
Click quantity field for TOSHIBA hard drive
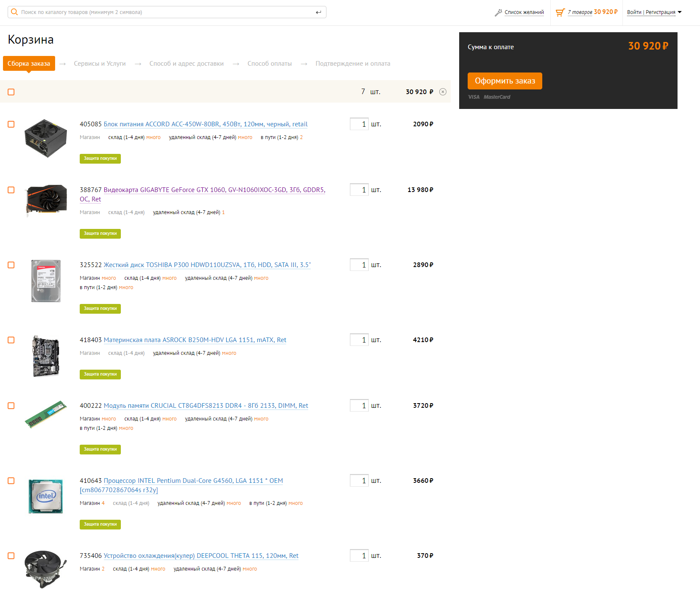(359, 265)
